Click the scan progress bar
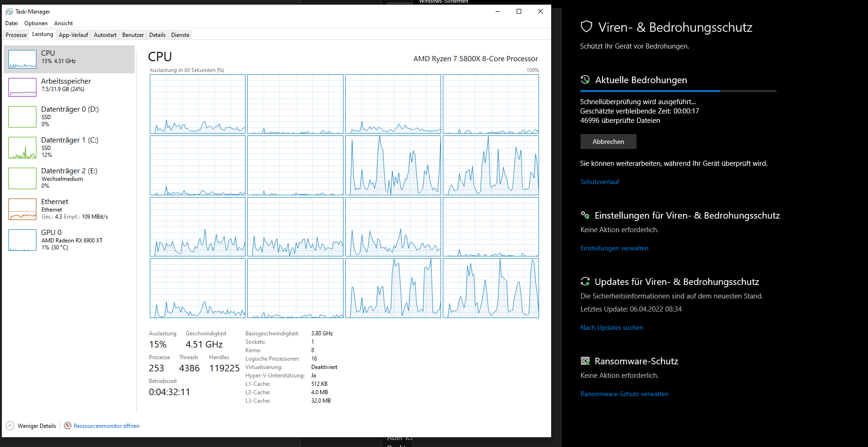 point(679,91)
